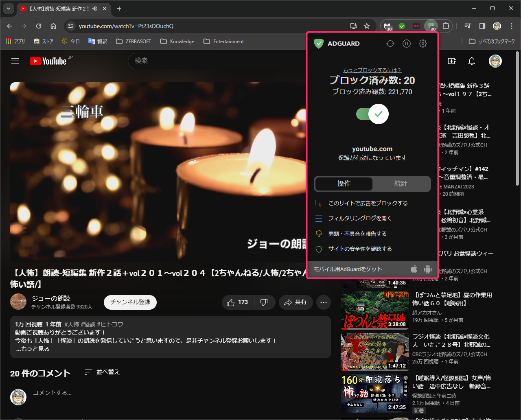Image resolution: width=521 pixels, height=420 pixels.
Task: Click the YouTube create video icon
Action: (452, 61)
